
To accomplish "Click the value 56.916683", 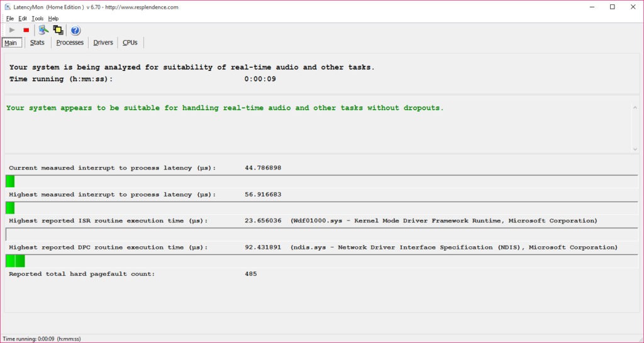I will pyautogui.click(x=263, y=195).
